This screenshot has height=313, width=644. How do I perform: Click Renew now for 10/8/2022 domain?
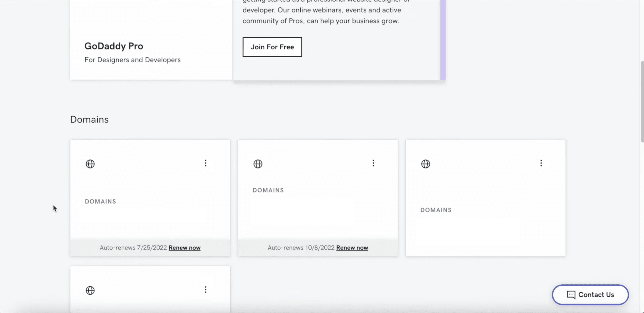coord(352,248)
